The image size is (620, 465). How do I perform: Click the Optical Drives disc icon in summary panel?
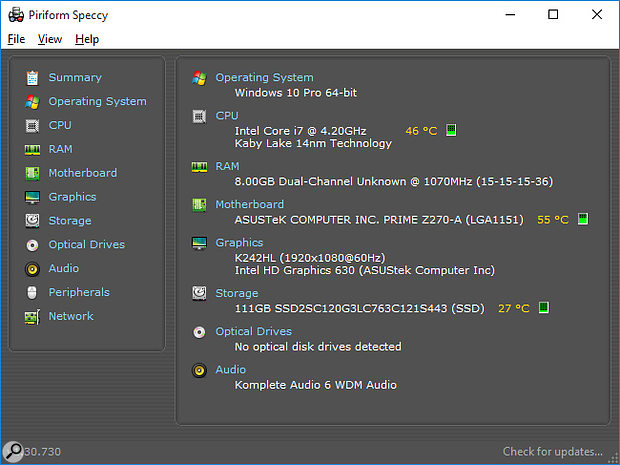click(199, 332)
